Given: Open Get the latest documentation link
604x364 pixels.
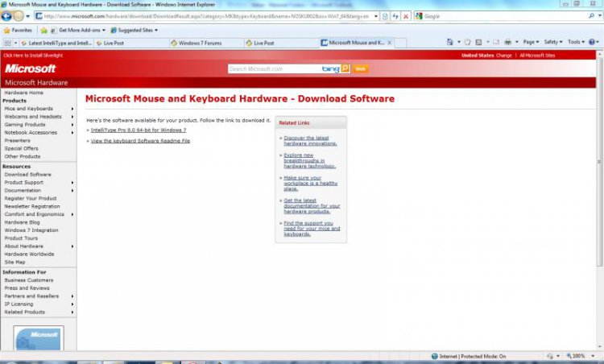Looking at the screenshot, I should 312,206.
